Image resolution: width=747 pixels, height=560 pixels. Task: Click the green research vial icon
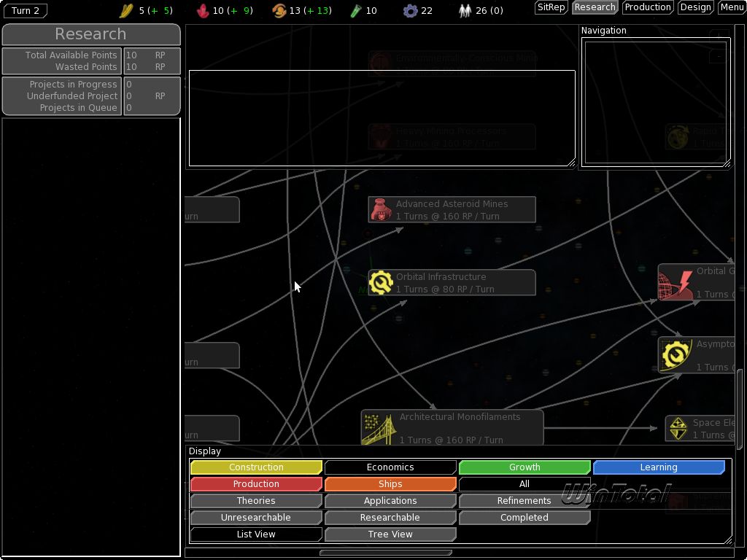point(356,10)
